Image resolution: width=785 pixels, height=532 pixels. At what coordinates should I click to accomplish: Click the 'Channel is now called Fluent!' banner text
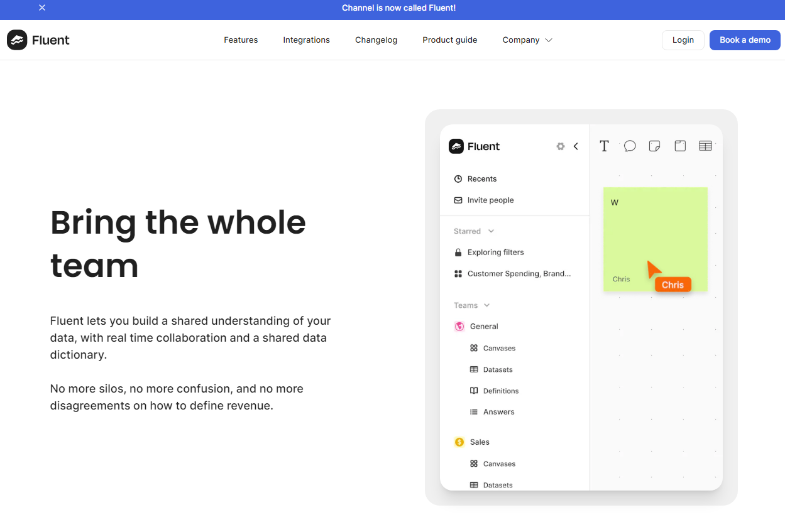[x=398, y=8]
